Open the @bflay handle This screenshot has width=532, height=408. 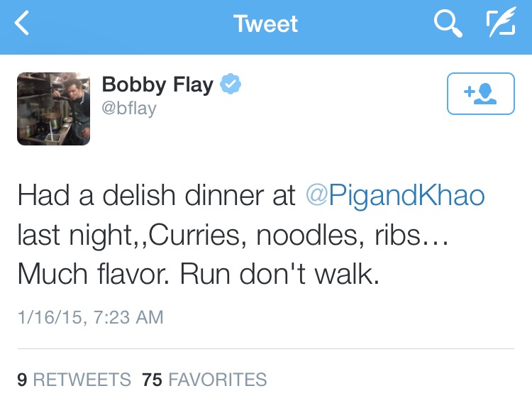129,109
